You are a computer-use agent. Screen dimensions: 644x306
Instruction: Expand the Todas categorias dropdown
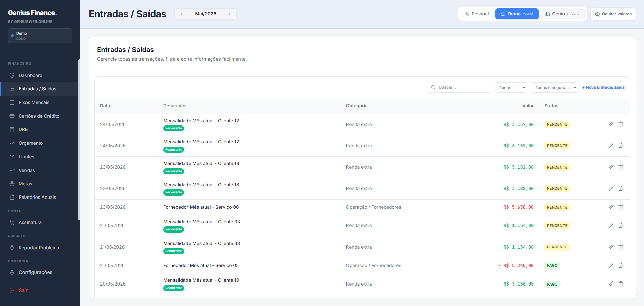tap(554, 87)
